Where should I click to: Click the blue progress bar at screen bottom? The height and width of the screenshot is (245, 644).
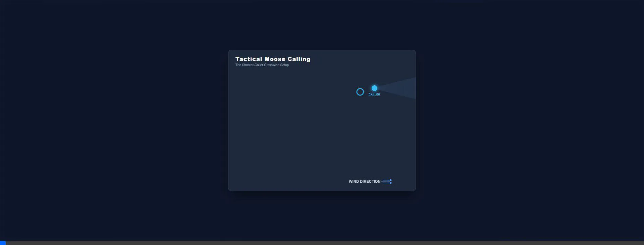pyautogui.click(x=3, y=243)
